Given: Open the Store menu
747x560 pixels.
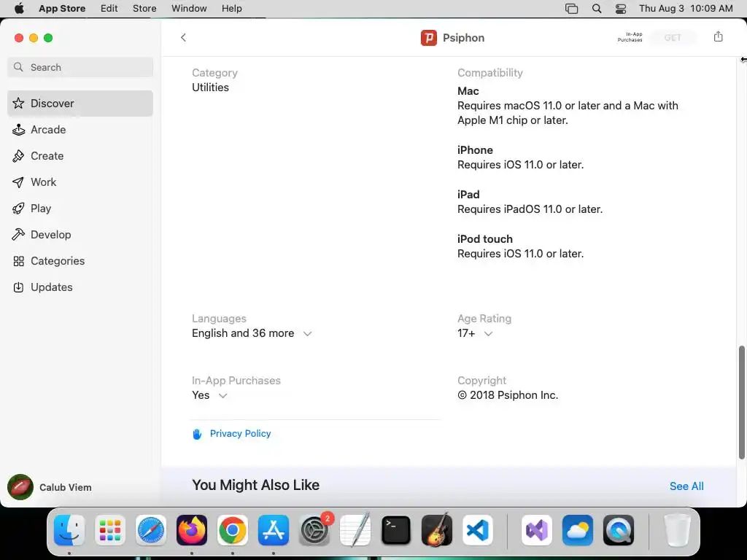Looking at the screenshot, I should pyautogui.click(x=144, y=9).
